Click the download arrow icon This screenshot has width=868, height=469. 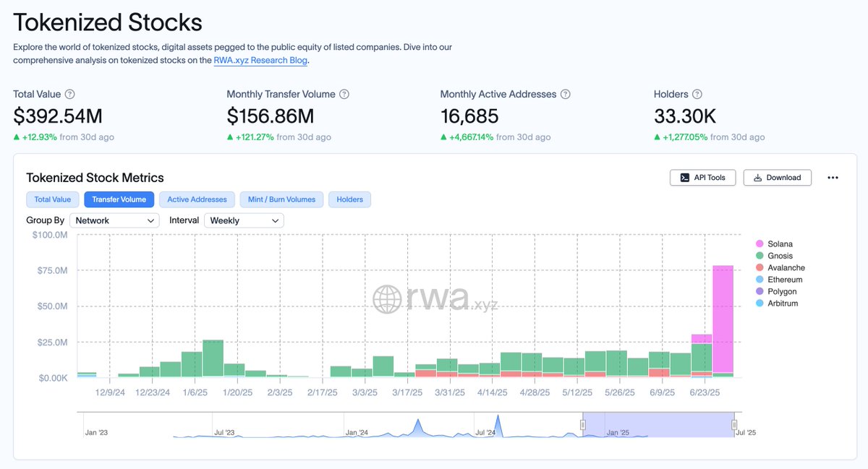coord(757,178)
